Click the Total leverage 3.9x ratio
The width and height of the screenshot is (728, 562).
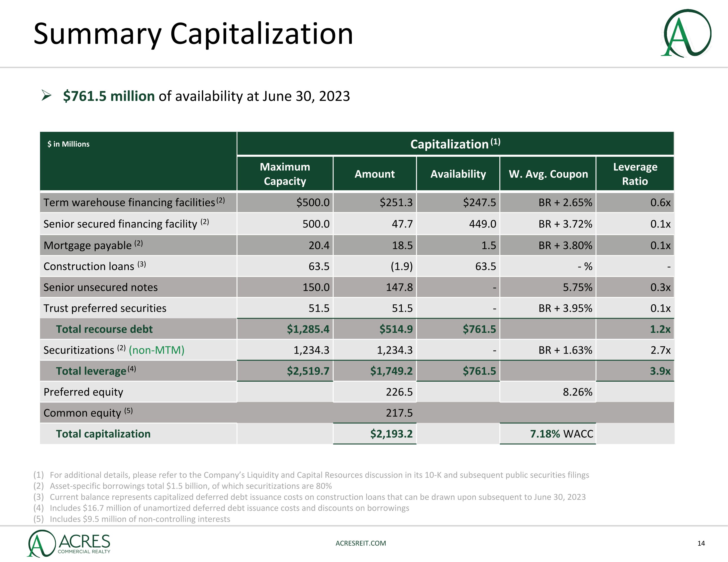660,371
